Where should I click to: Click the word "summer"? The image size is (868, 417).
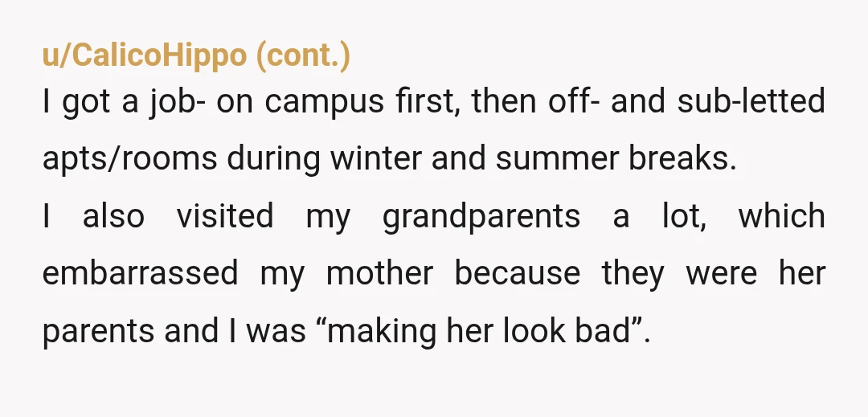click(x=557, y=161)
